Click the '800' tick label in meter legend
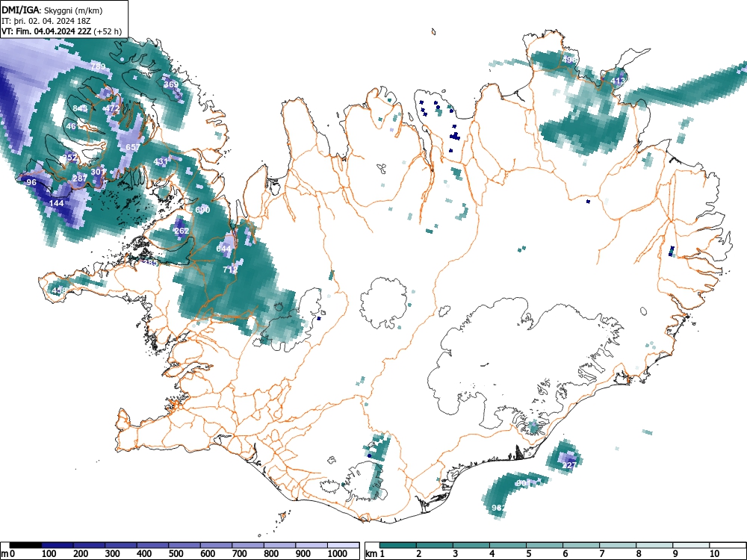Image resolution: width=747 pixels, height=560 pixels. pos(271,554)
